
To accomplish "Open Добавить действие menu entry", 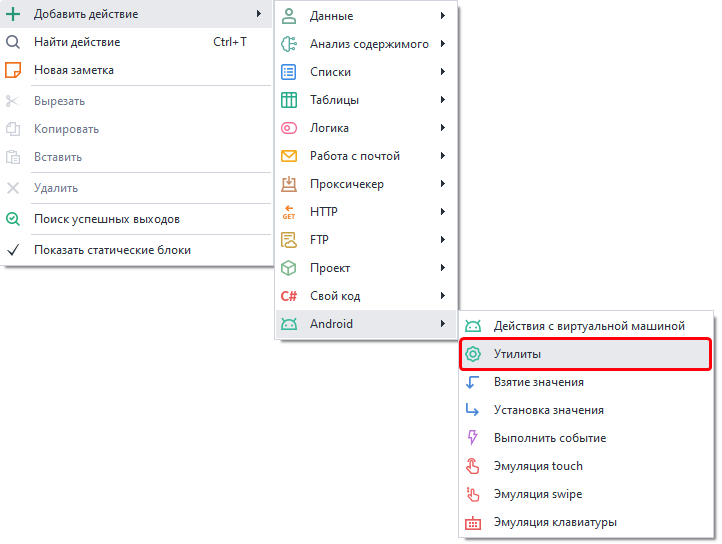I will [x=86, y=14].
